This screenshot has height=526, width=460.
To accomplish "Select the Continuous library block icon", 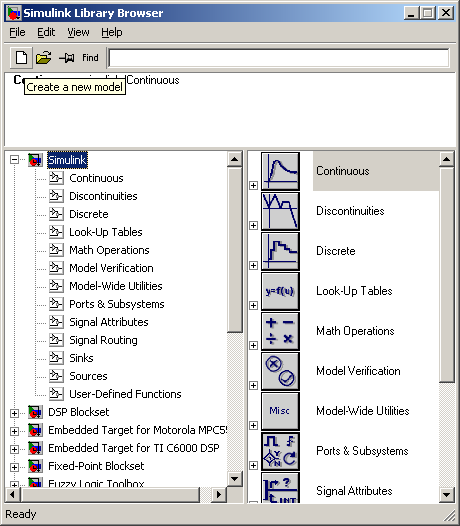I will click(x=280, y=171).
